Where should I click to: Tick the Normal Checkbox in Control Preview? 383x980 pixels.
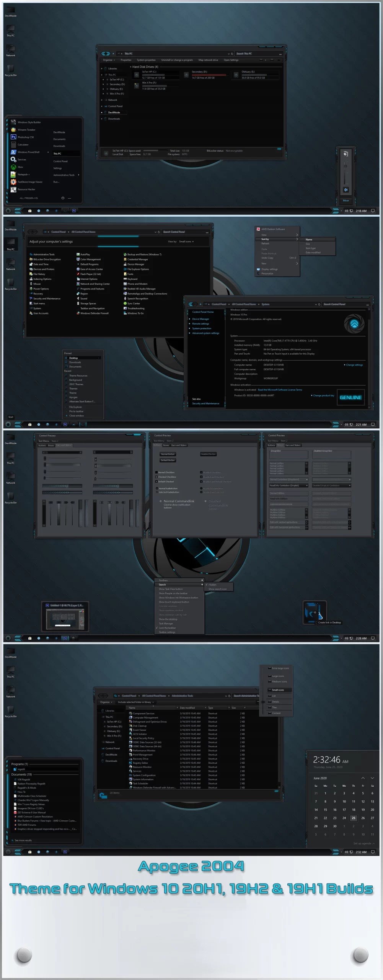pos(165,472)
